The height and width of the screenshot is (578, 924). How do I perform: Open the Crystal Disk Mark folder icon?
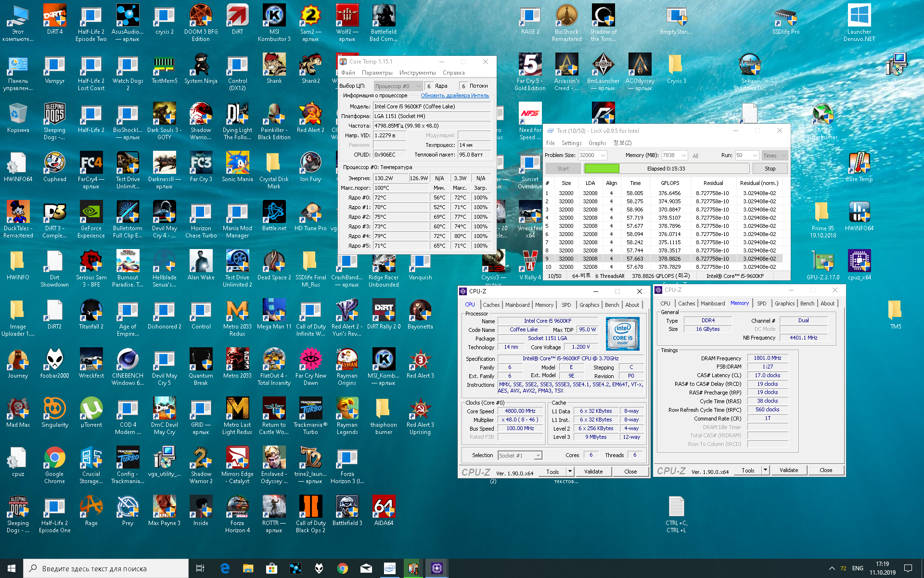click(274, 163)
